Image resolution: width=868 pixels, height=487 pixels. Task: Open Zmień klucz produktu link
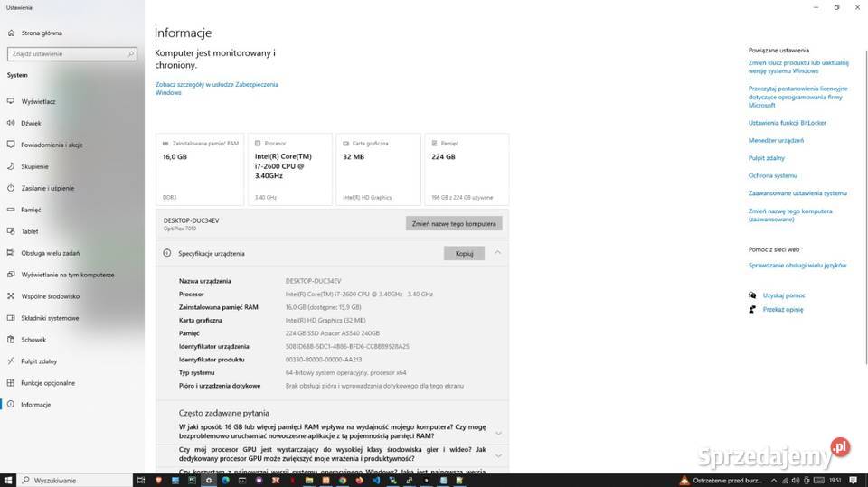(x=798, y=67)
